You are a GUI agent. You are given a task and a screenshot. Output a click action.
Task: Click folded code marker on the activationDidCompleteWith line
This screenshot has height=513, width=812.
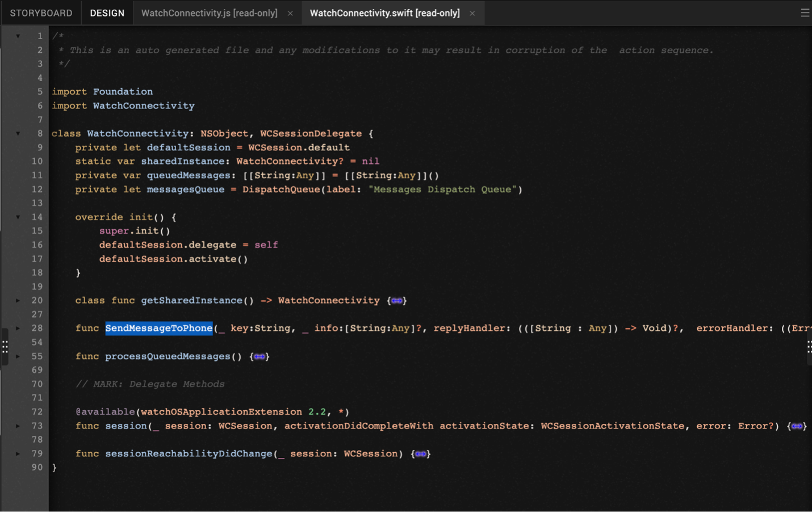pos(797,426)
